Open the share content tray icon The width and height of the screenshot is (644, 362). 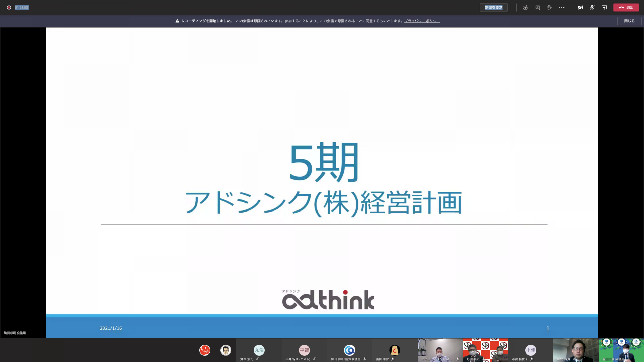[604, 7]
